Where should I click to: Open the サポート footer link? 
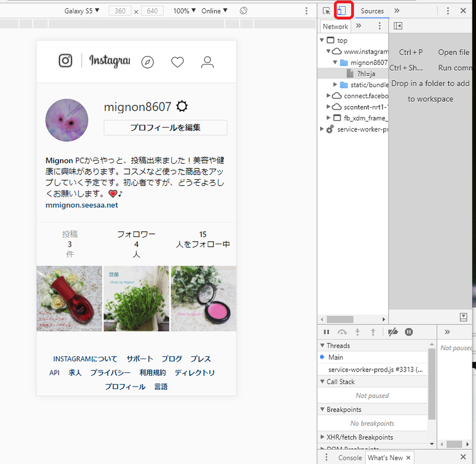140,359
